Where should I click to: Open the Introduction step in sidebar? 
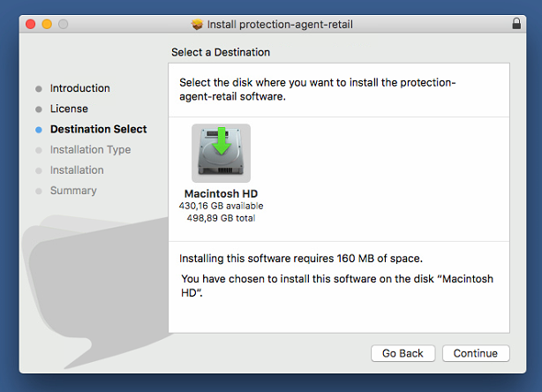coord(79,88)
